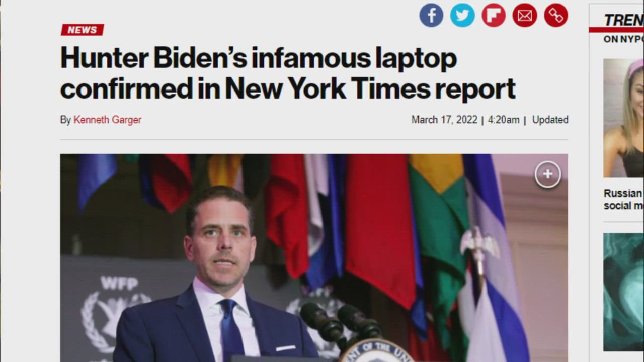Open author Kenneth Garger's page
Screen dimensions: 644x362
click(107, 120)
